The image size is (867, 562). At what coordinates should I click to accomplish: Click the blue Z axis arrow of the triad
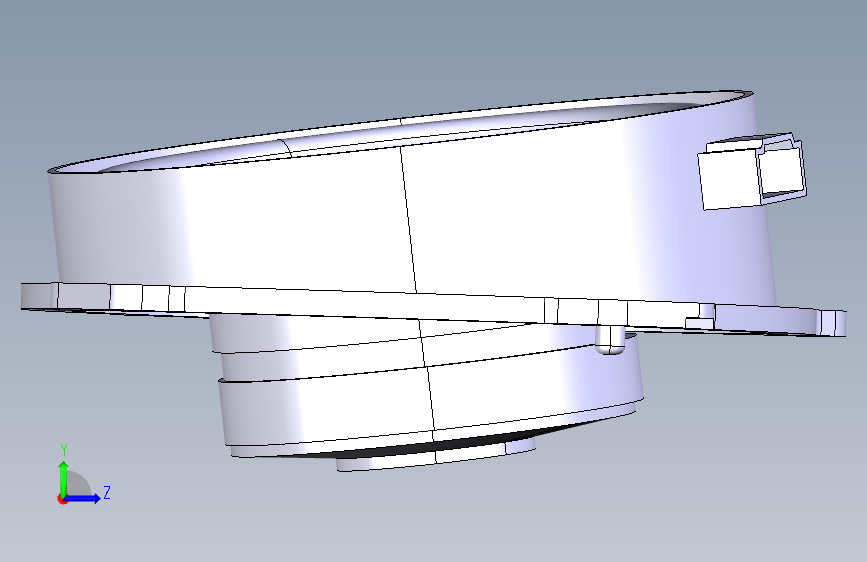(x=83, y=498)
